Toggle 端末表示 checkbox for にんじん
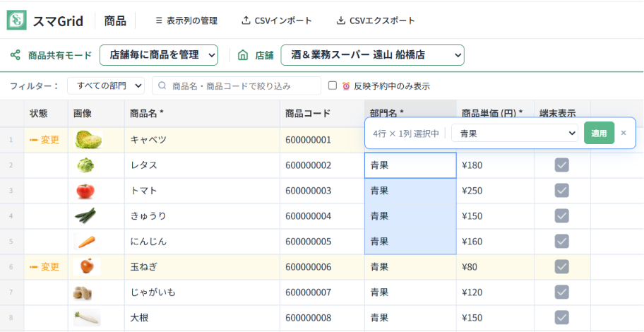Image resolution: width=644 pixels, height=332 pixels. point(562,241)
